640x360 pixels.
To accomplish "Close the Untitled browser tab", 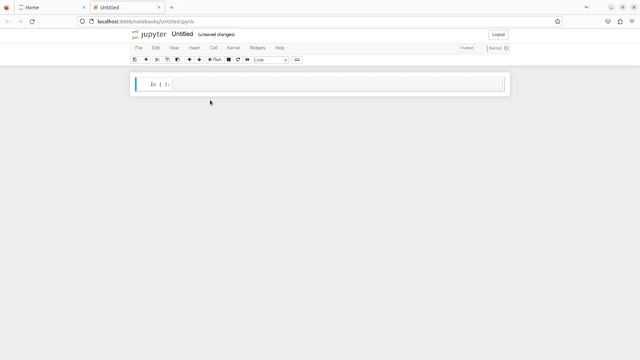I will (159, 7).
